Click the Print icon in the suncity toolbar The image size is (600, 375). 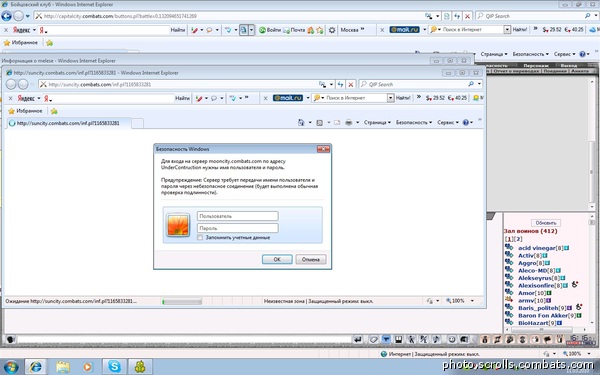(x=349, y=122)
